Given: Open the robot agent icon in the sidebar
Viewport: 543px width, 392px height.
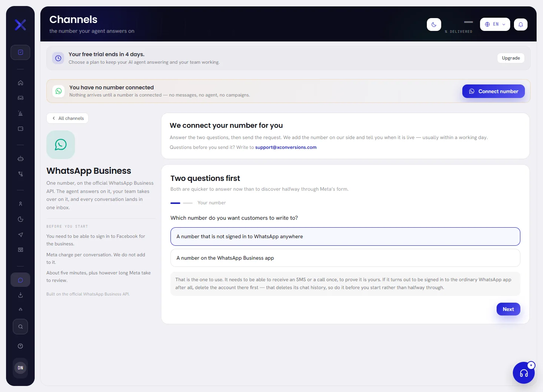Looking at the screenshot, I should (x=20, y=159).
